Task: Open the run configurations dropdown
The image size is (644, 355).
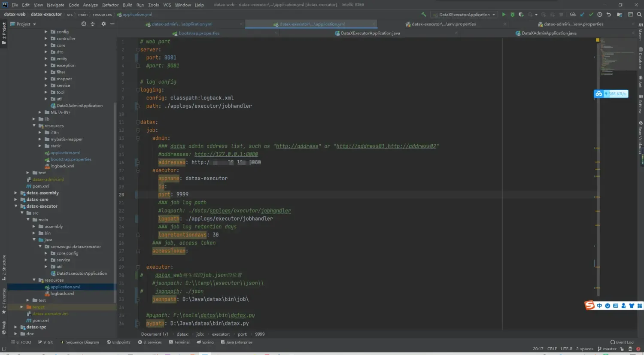Action: [464, 14]
